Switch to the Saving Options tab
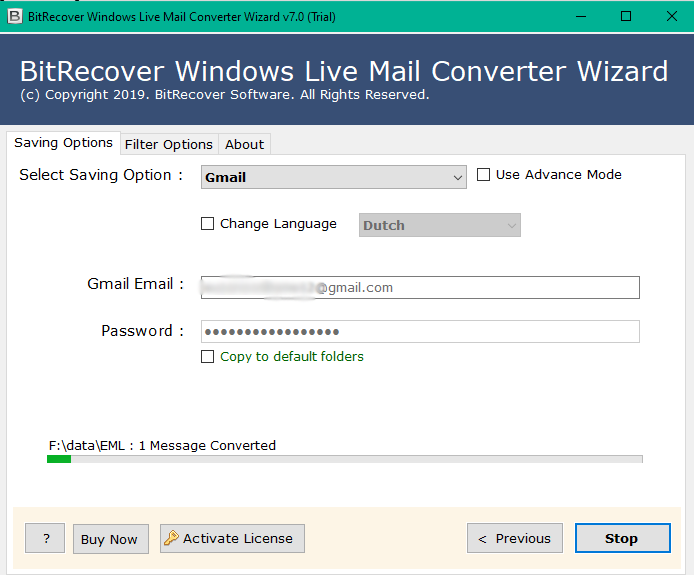This screenshot has width=694, height=575. (x=63, y=143)
